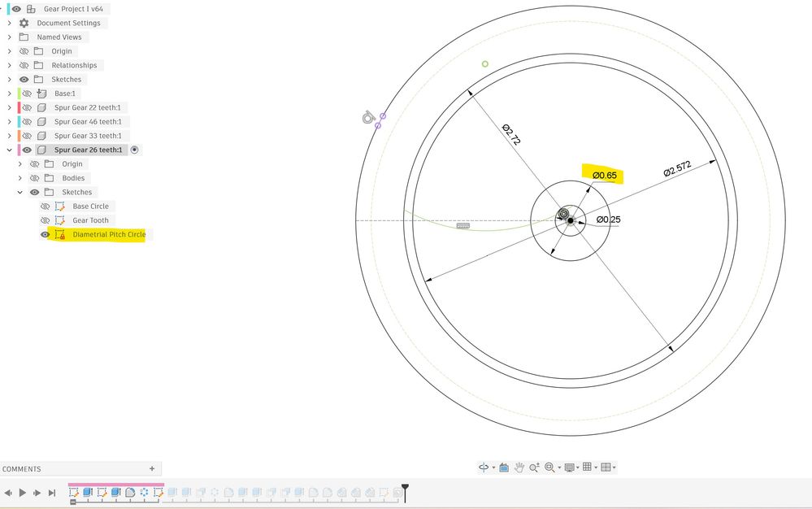Screen dimensions: 812x509
Task: Show the top-level Origin folder
Action: pyautogui.click(x=24, y=51)
